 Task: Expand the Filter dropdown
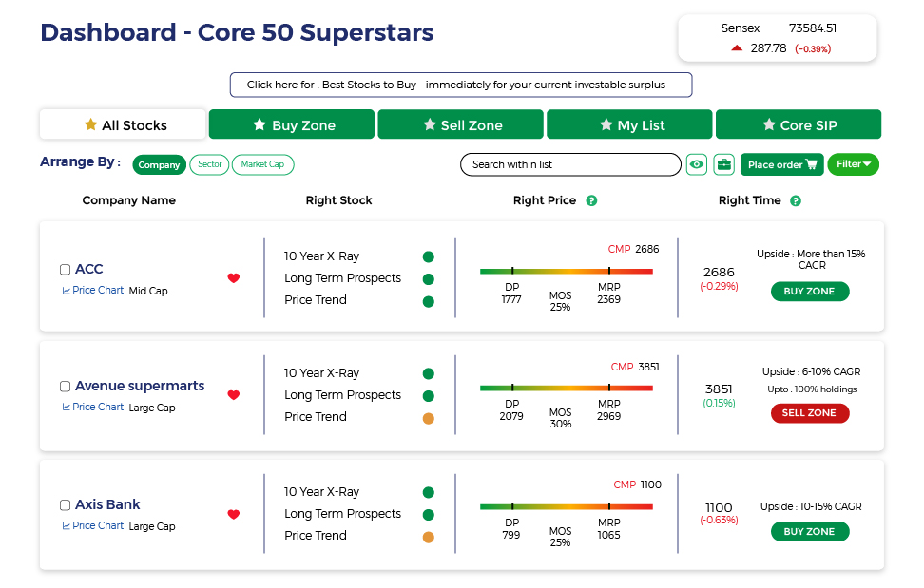[853, 164]
